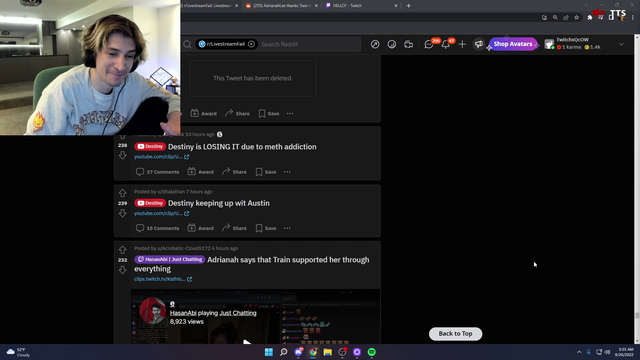Open File Explorer from taskbar
Screen dimensions: 640x360
pyautogui.click(x=328, y=352)
